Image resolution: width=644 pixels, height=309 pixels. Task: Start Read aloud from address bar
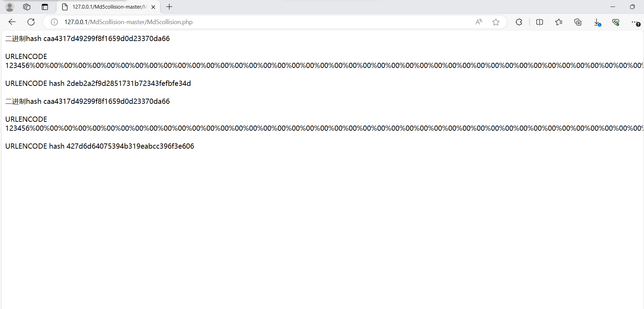(x=479, y=22)
